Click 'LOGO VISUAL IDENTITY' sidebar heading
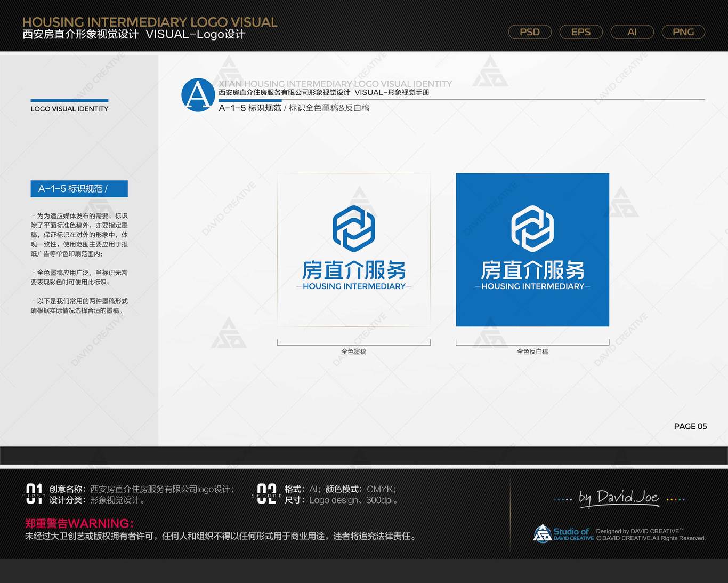728x583 pixels. tap(69, 109)
